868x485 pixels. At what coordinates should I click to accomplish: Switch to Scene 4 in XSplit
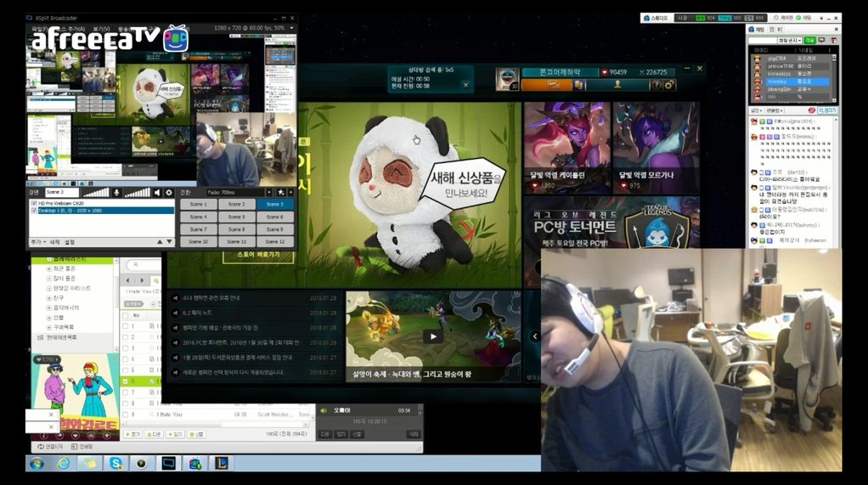(x=198, y=217)
